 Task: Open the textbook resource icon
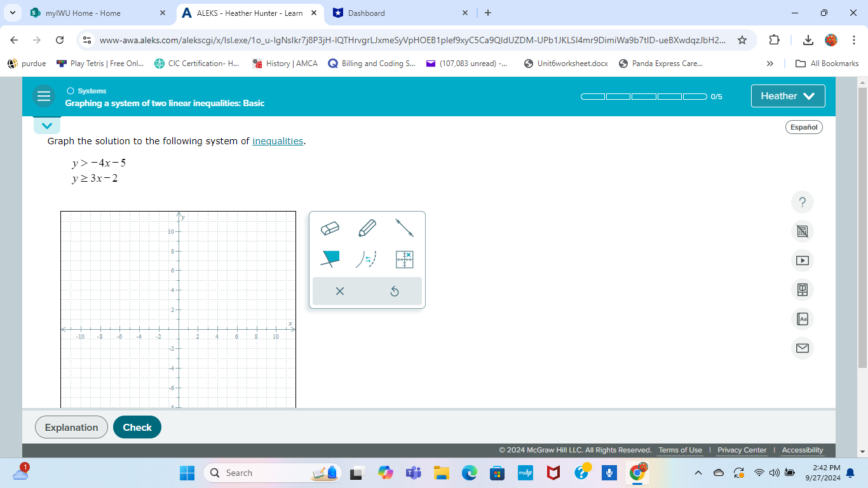tap(803, 290)
